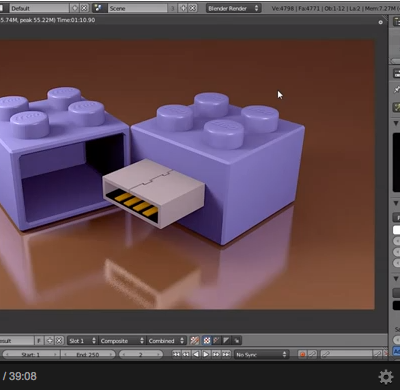Viewport: 400px width, 390px height.
Task: Click the End: 250 frame field
Action: tap(88, 355)
